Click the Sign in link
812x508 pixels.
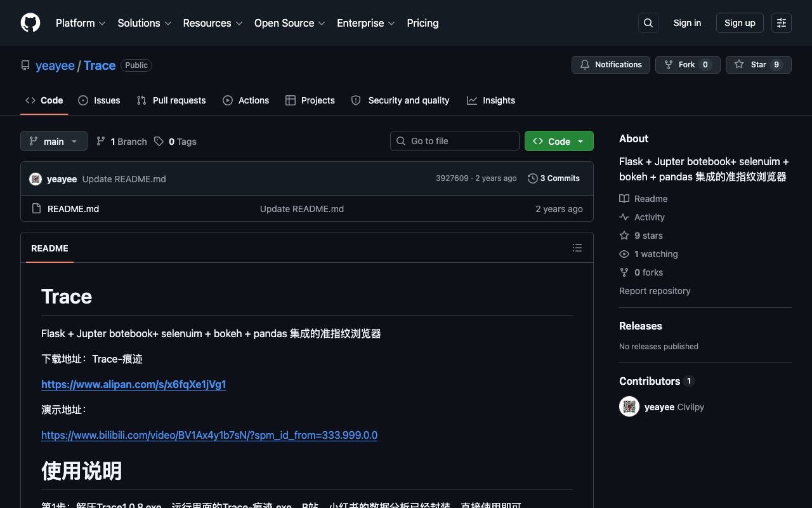(687, 23)
